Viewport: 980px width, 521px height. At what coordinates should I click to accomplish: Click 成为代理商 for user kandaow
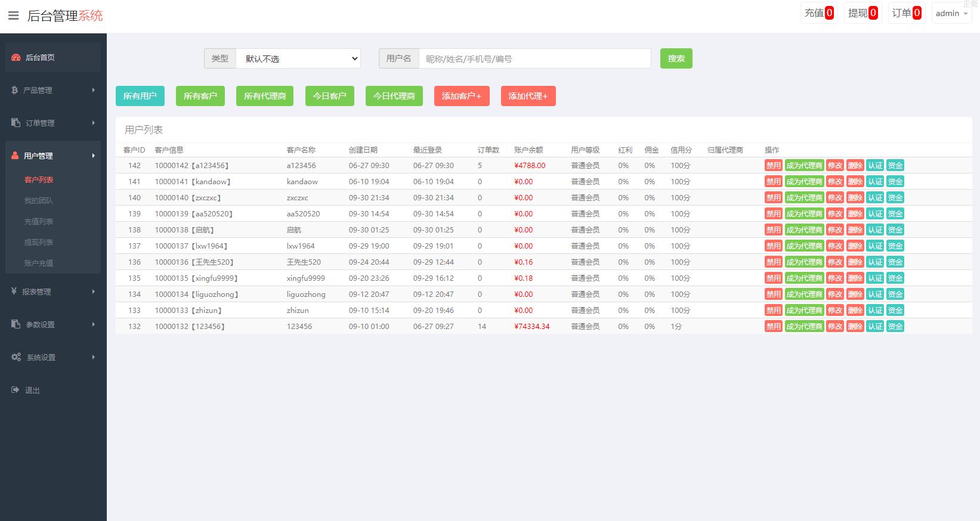click(803, 182)
